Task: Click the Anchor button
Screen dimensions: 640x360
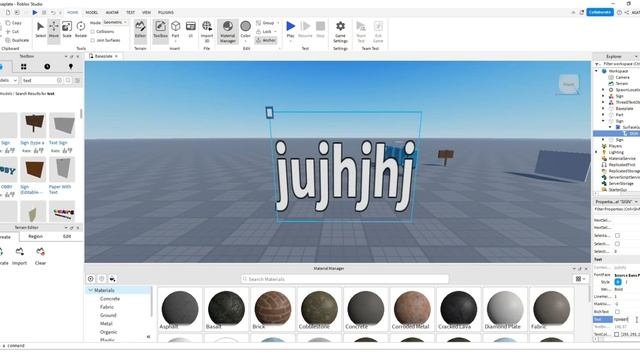Action: (x=266, y=40)
